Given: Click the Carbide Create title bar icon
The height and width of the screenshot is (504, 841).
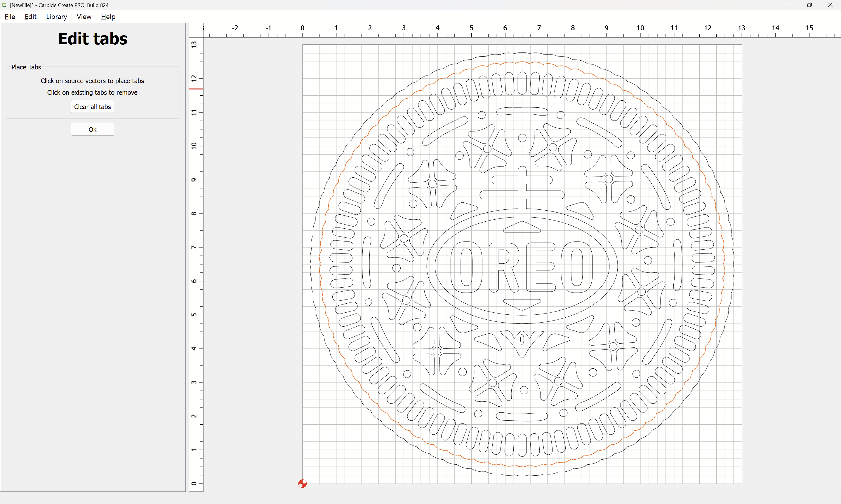Looking at the screenshot, I should point(4,5).
